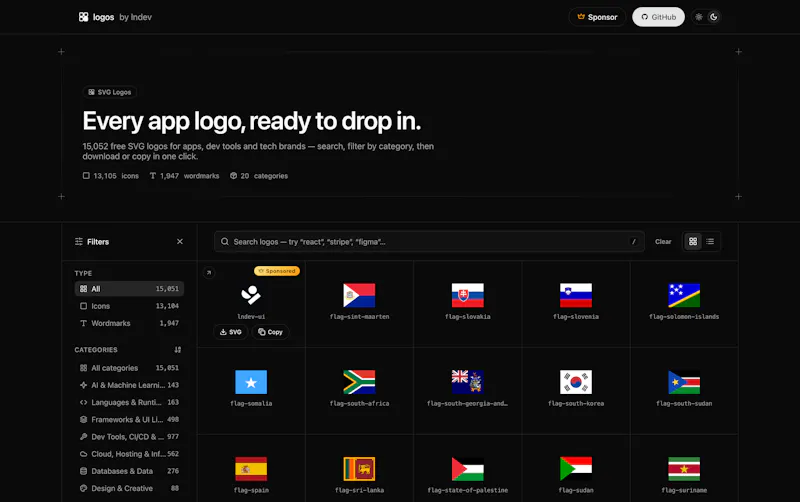Screen dimensions: 800x502
Task: Click the Sponsored badge
Action: tap(277, 271)
